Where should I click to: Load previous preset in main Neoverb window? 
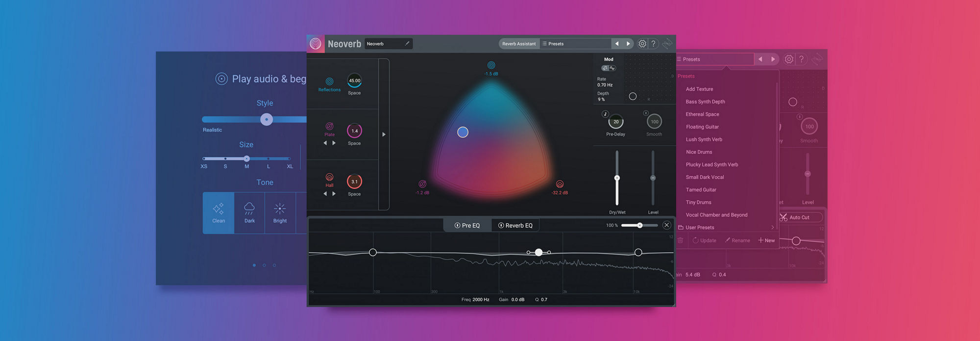(617, 44)
